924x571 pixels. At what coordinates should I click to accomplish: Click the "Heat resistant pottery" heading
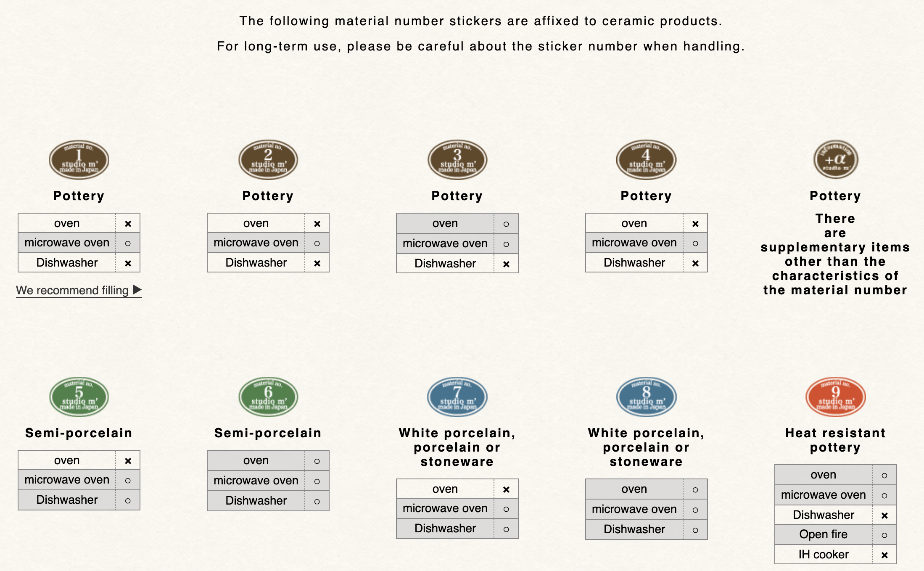pyautogui.click(x=835, y=440)
